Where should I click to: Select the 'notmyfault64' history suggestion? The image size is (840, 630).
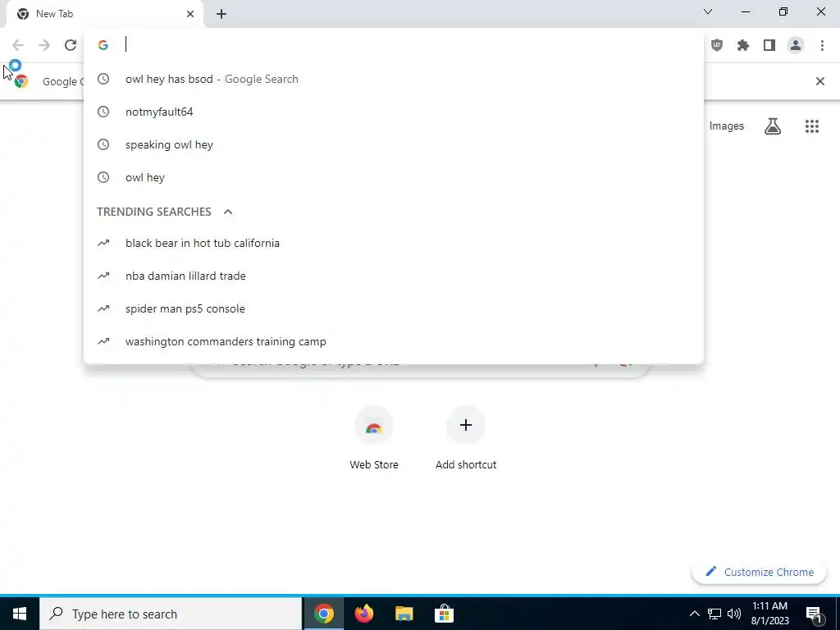[x=394, y=112]
